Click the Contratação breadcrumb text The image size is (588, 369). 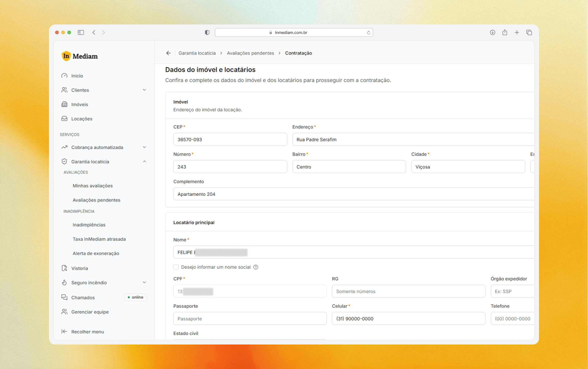[x=299, y=53]
